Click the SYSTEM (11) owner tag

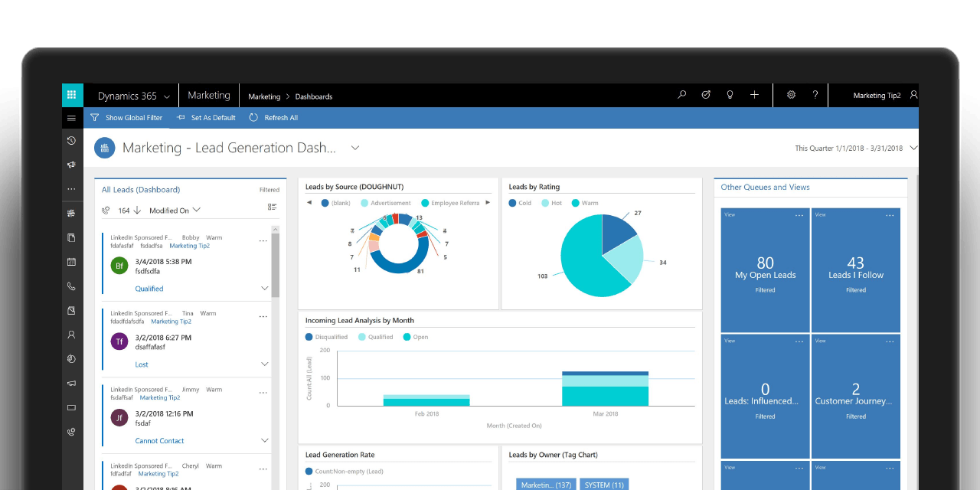point(604,485)
